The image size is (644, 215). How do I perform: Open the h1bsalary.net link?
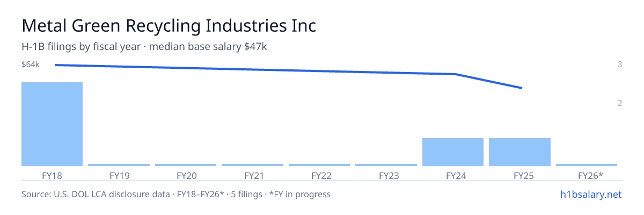point(590,194)
